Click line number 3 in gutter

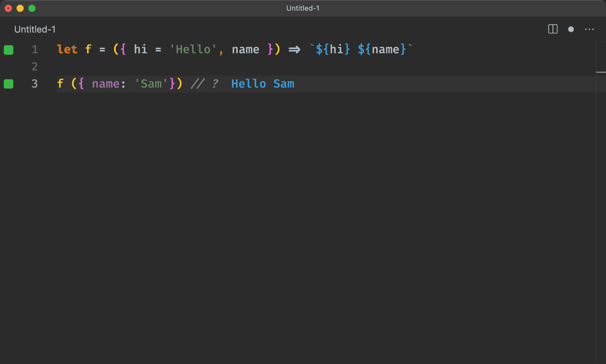[35, 84]
